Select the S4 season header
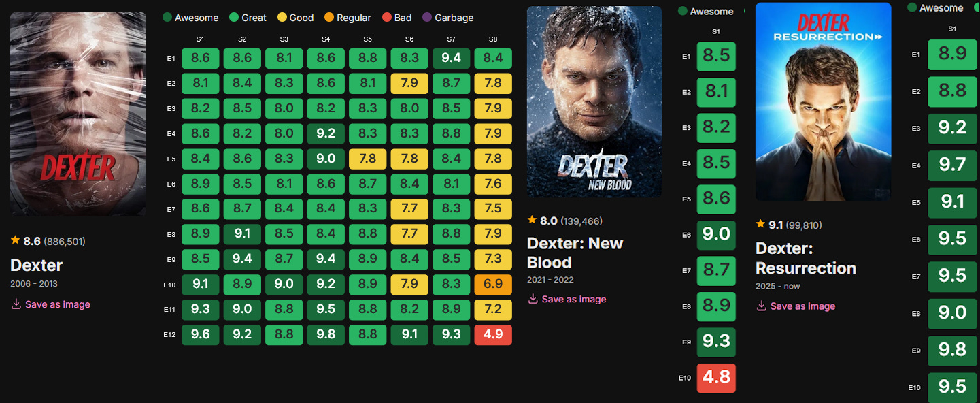980x403 pixels. tap(326, 39)
